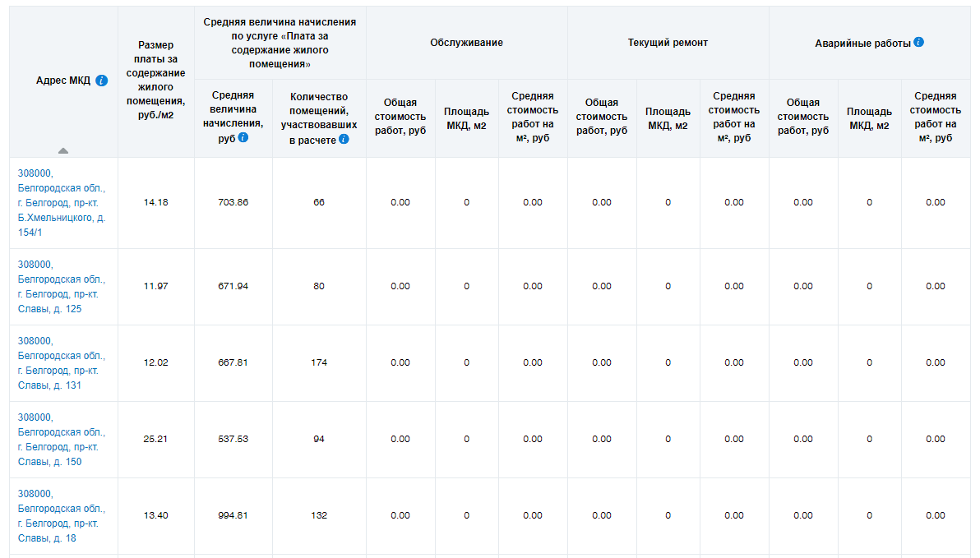Open address link пр-кт. Б.Хмельницкого, д. 154/1
The height and width of the screenshot is (558, 980).
(x=62, y=203)
